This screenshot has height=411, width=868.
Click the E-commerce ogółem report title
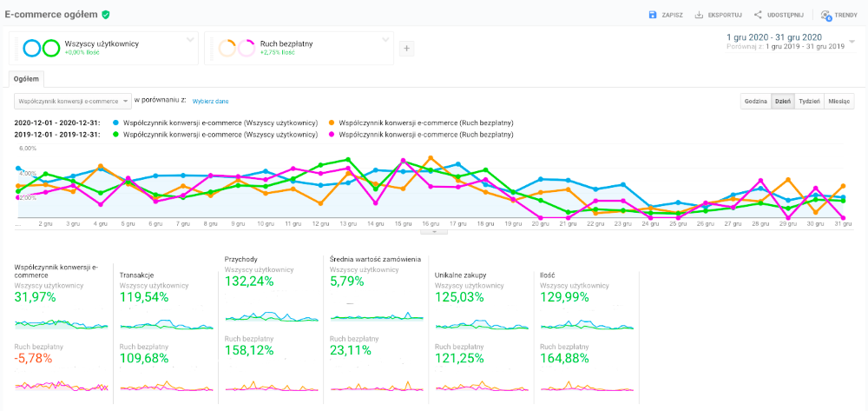point(51,15)
